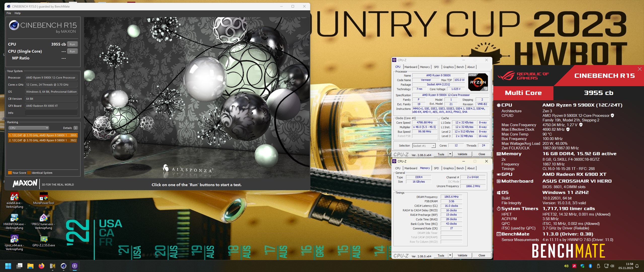Open the volume tray icon

tap(612, 266)
